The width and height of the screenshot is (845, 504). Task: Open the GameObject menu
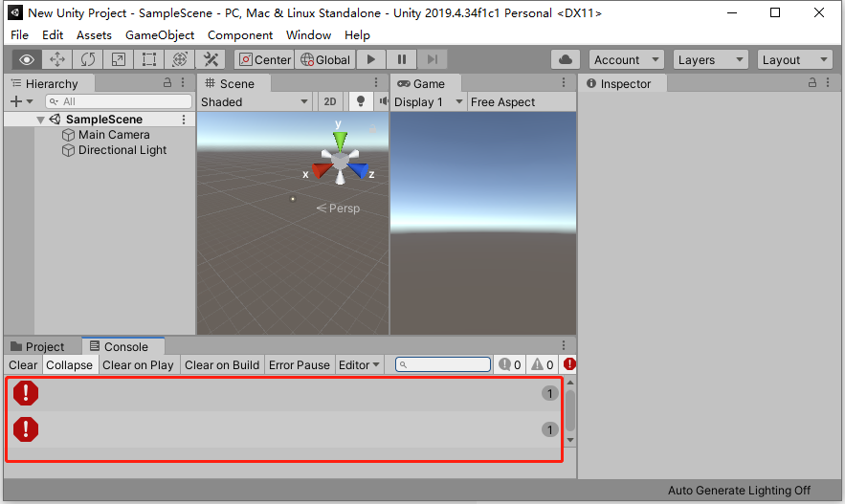point(160,35)
